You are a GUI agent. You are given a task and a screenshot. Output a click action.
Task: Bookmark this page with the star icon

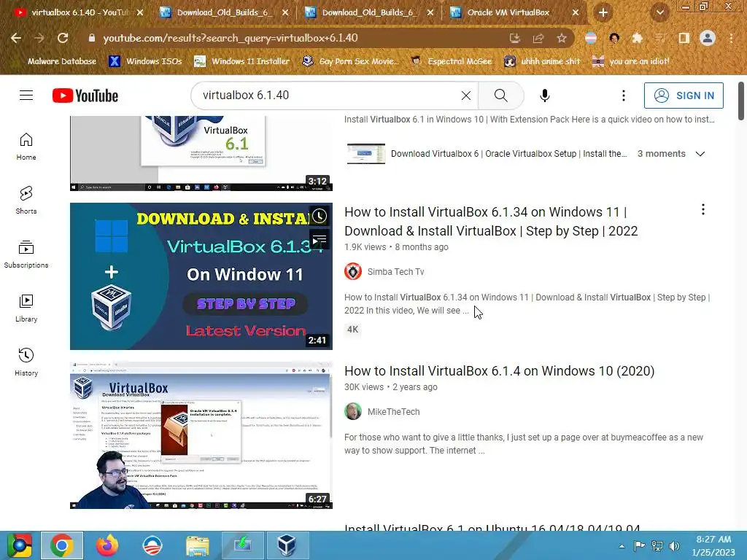click(x=562, y=38)
